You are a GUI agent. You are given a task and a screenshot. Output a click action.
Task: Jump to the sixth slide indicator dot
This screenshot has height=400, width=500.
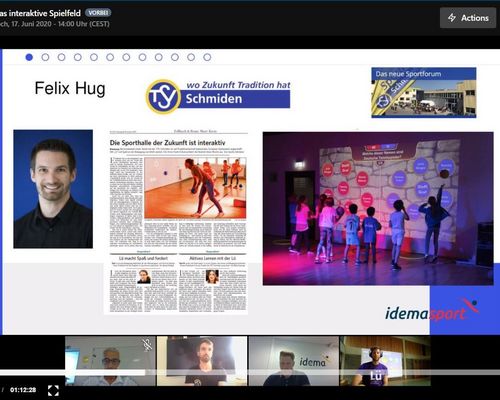tap(110, 57)
